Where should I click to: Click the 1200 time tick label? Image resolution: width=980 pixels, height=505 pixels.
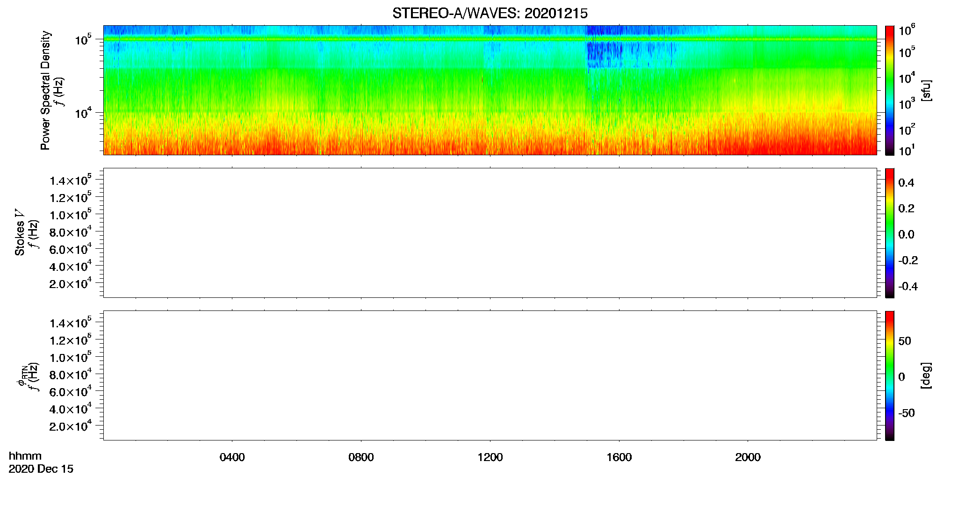pyautogui.click(x=490, y=457)
